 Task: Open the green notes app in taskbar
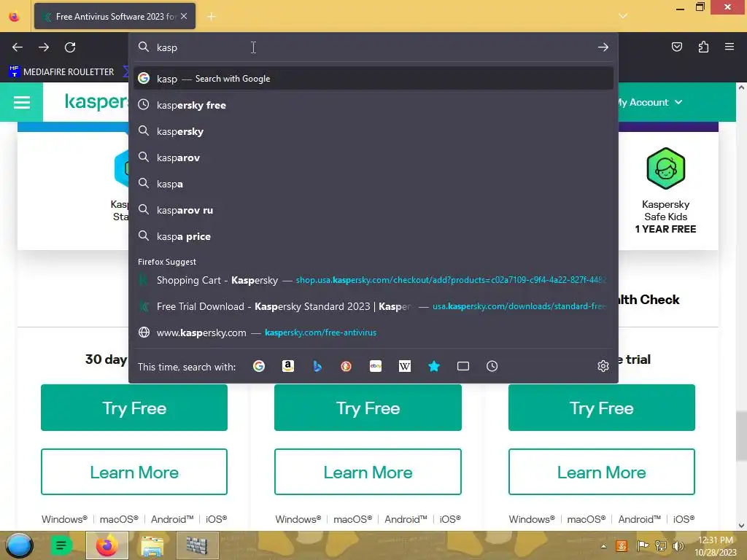coord(61,545)
